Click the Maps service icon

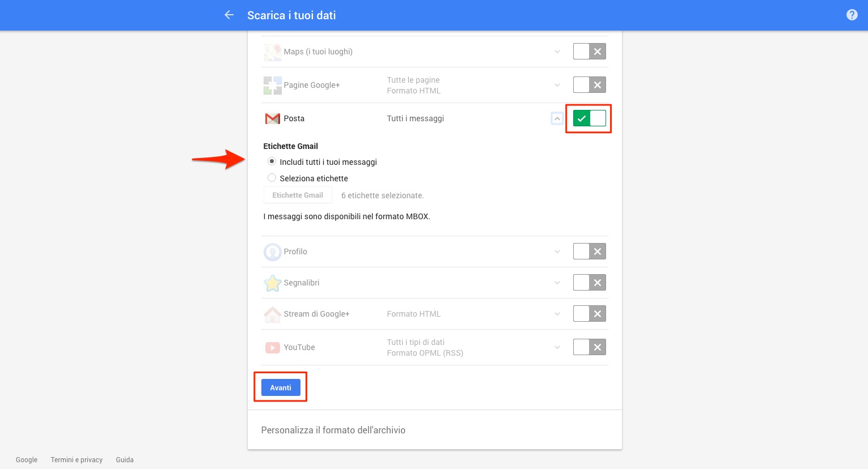[x=273, y=52]
